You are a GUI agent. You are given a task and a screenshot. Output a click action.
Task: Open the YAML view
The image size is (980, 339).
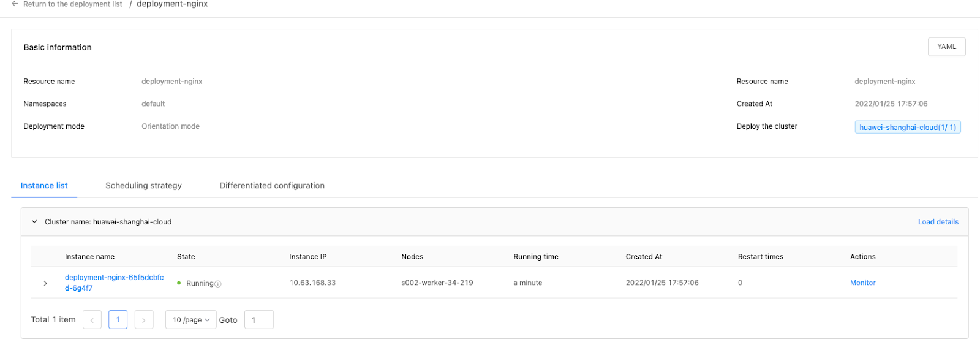point(946,47)
